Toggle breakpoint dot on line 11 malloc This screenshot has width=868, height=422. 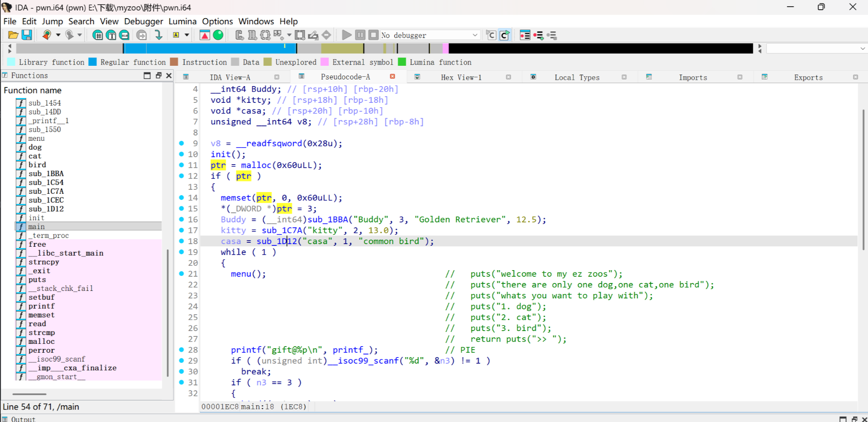[181, 165]
